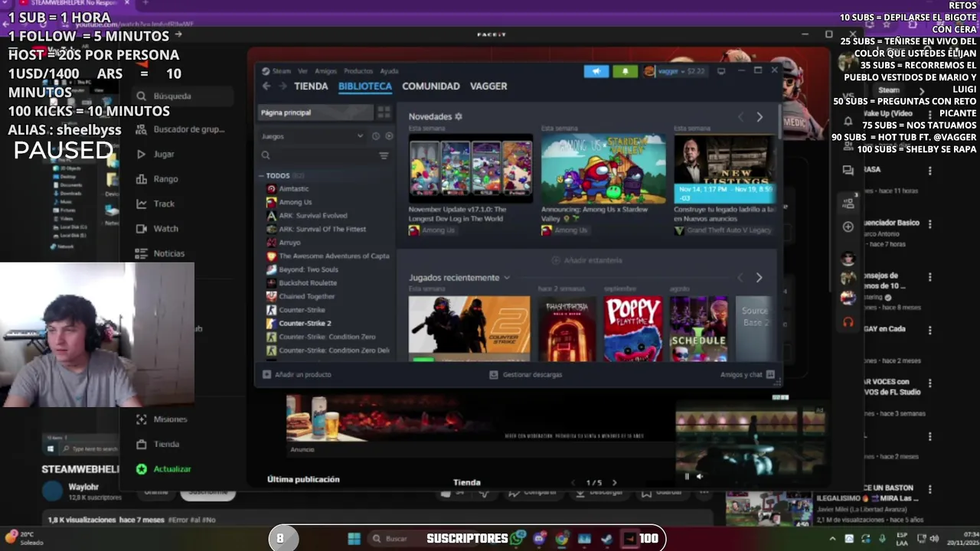Toggle the ready-to-play filter icon
Viewport: 980px width, 551px height.
[x=389, y=136]
